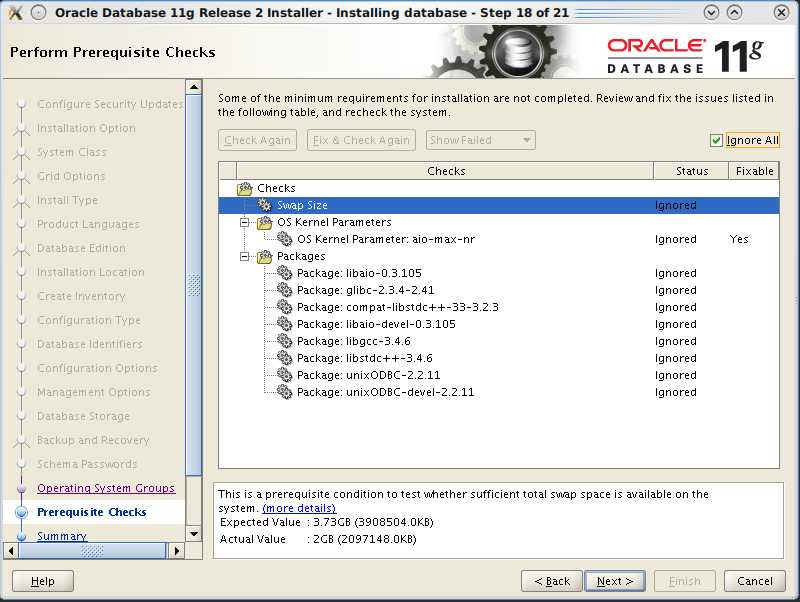Image resolution: width=800 pixels, height=602 pixels.
Task: Click the Operating System Groups step bullet
Action: pyautogui.click(x=21, y=488)
